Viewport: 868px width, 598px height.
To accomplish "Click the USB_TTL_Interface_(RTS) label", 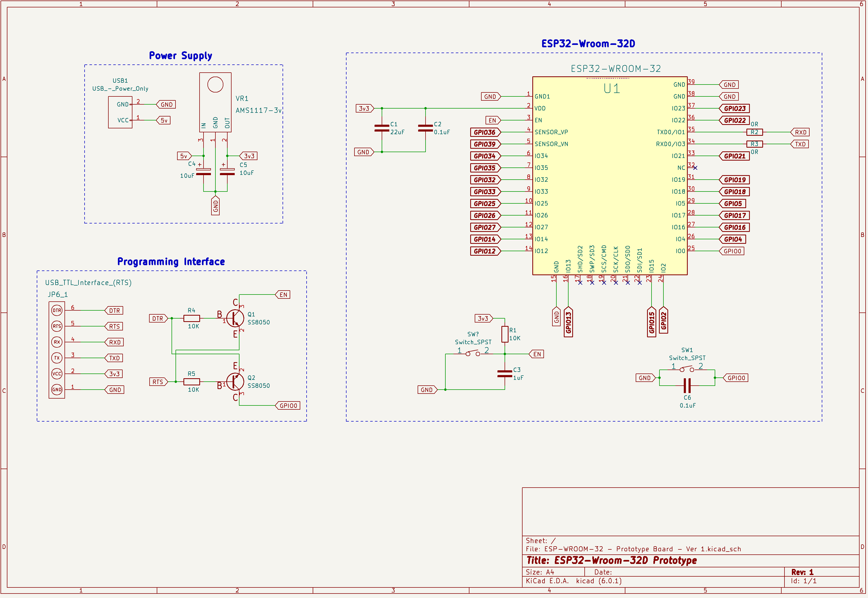I will coord(89,283).
